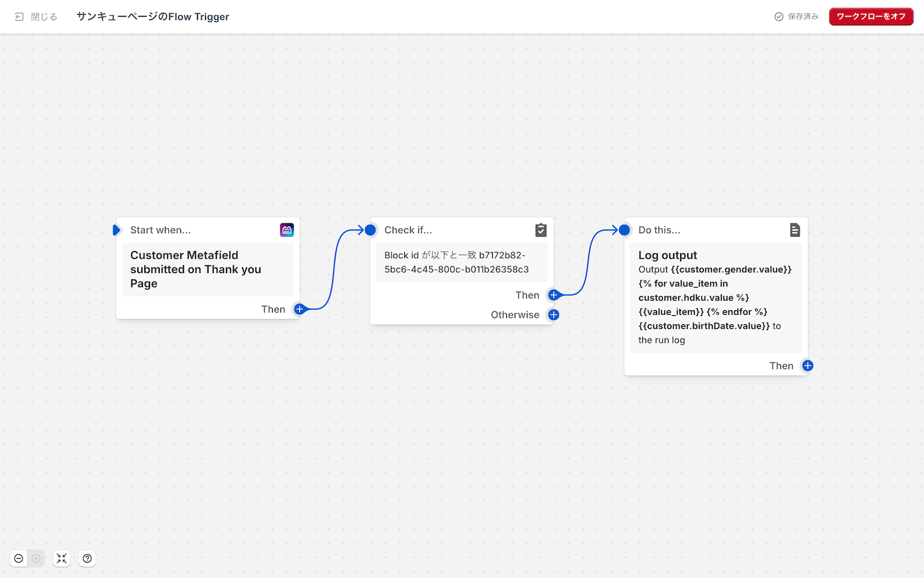924x578 pixels.
Task: Click the Check if input connector dot
Action: click(x=370, y=230)
